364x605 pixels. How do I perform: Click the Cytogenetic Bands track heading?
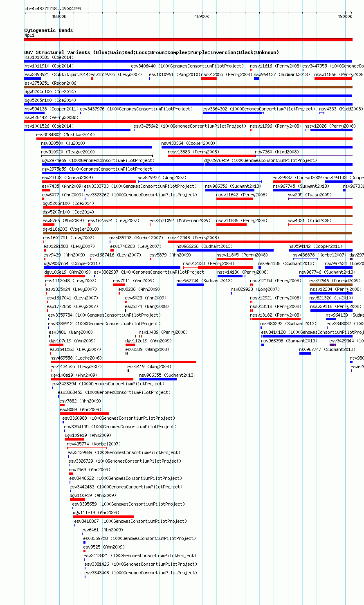pos(49,30)
